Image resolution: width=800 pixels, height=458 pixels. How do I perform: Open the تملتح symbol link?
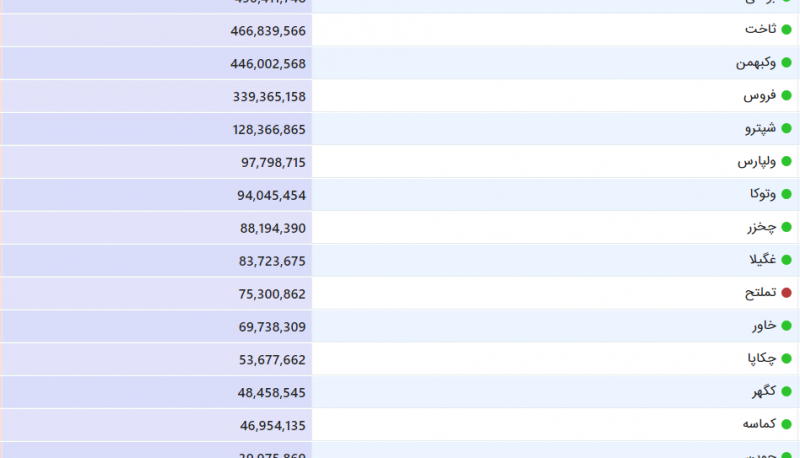[x=760, y=294]
